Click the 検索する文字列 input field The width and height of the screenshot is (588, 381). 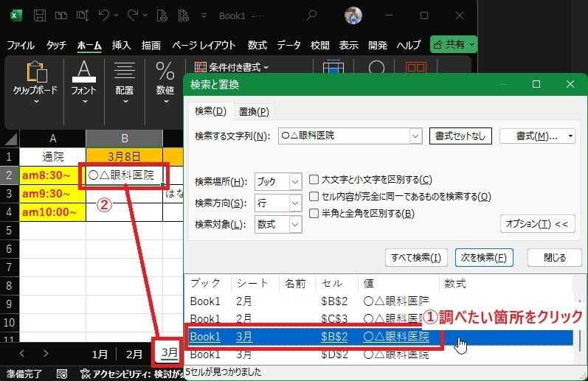tap(342, 136)
